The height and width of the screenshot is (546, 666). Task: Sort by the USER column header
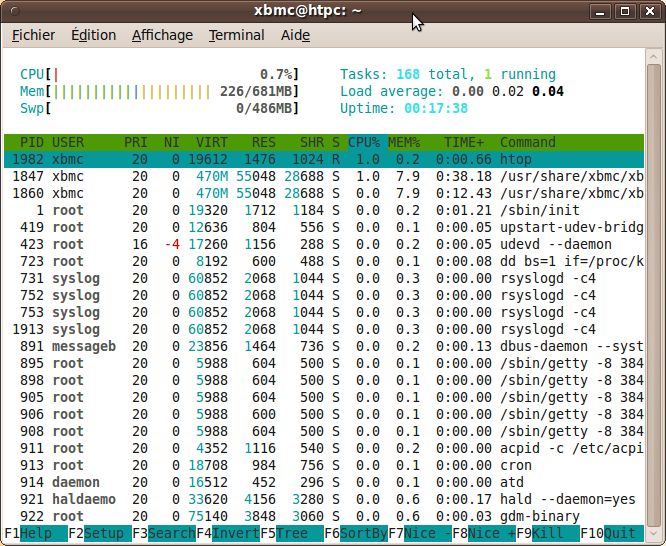point(68,142)
